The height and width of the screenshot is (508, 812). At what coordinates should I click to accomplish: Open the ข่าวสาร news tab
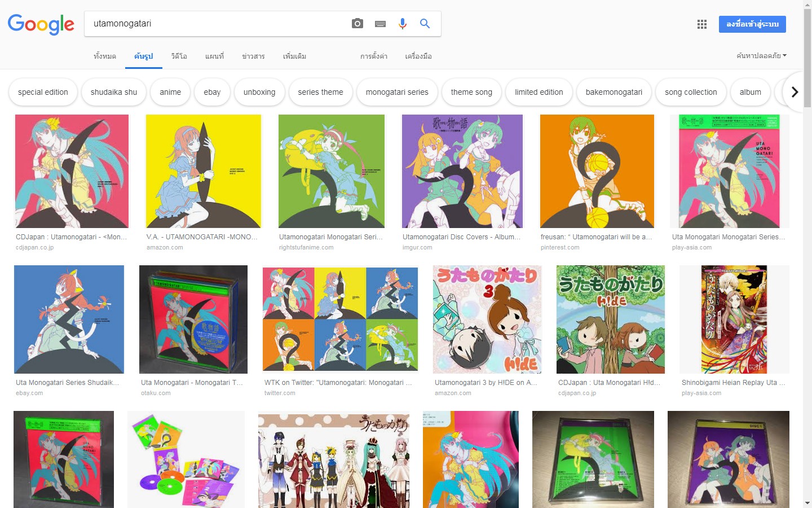point(253,56)
